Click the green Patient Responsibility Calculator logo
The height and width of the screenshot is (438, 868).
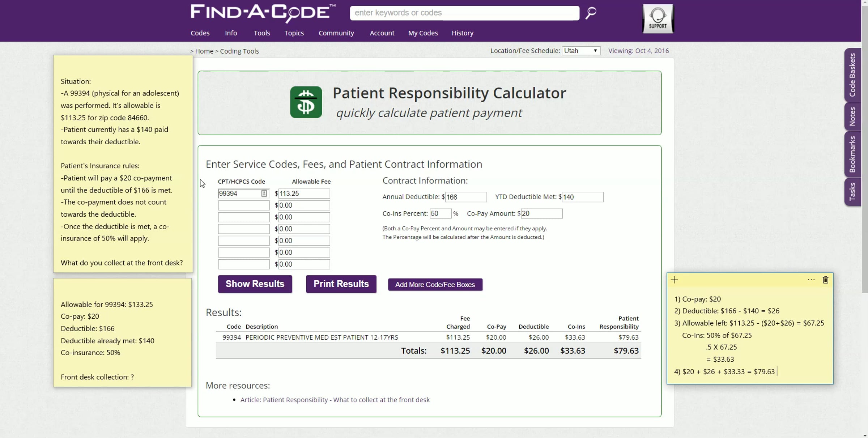[x=306, y=102]
